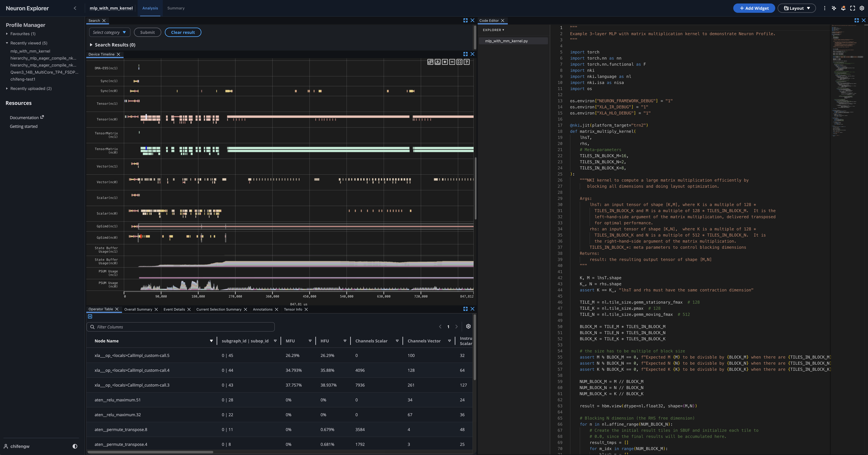Maximize the Device Timeline panel
The image size is (868, 455).
[465, 54]
